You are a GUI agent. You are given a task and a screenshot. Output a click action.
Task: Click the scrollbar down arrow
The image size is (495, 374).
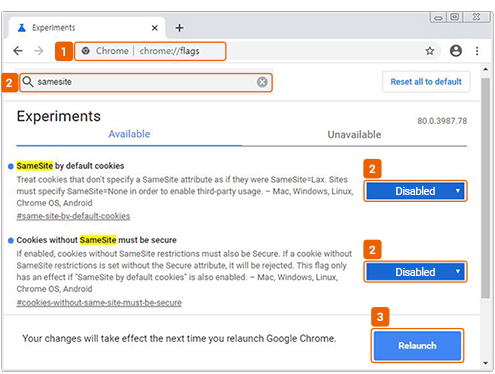tap(486, 363)
